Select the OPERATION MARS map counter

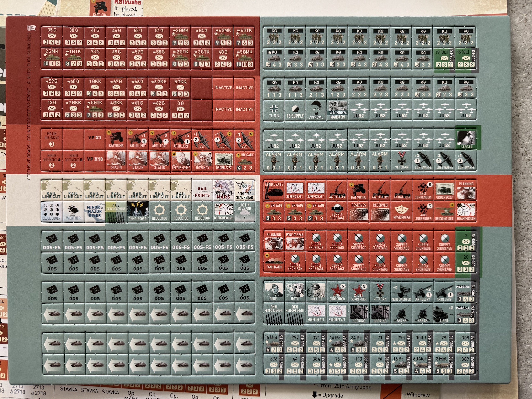[x=223, y=190]
